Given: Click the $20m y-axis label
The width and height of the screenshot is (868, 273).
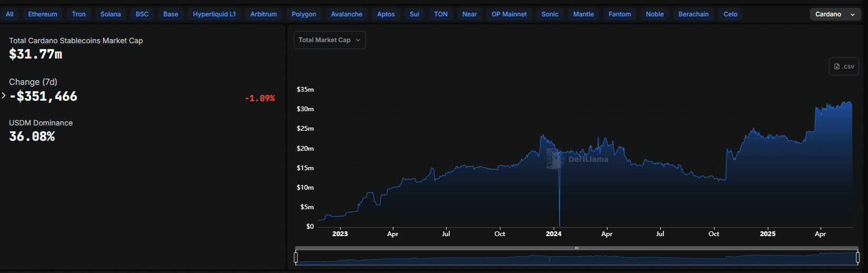Looking at the screenshot, I should 305,149.
